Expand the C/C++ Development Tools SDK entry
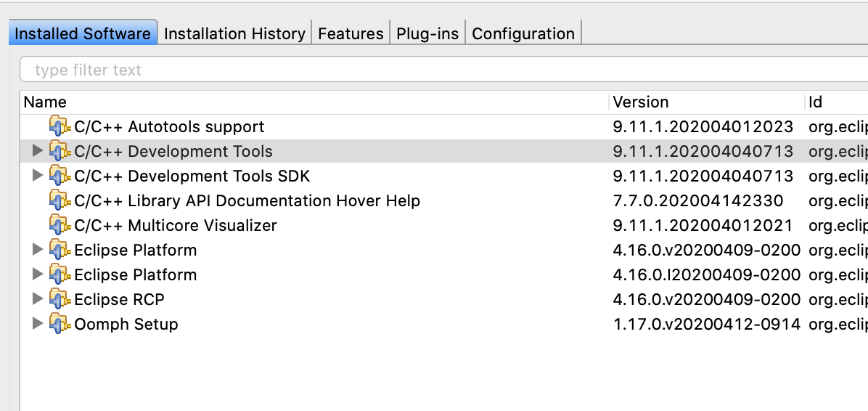The width and height of the screenshot is (868, 411). pyautogui.click(x=38, y=176)
